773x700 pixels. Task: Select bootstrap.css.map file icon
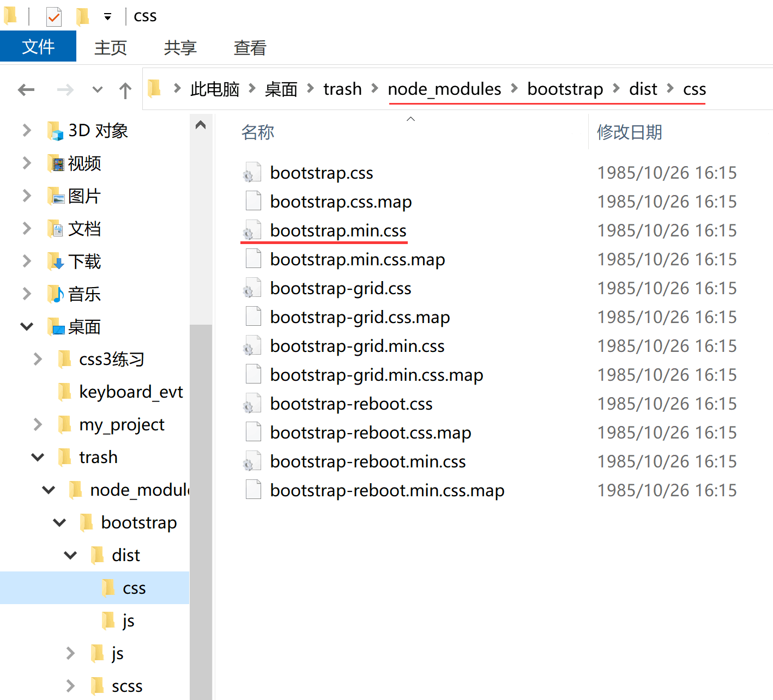(253, 201)
